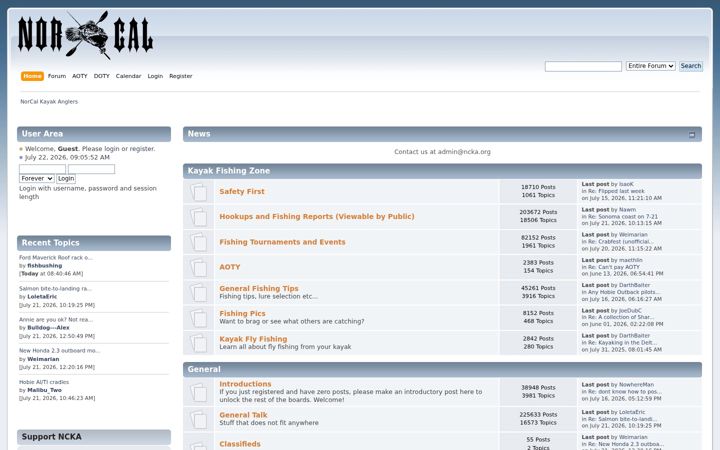View fishbushing's profile in Recent Topics

pyautogui.click(x=45, y=266)
